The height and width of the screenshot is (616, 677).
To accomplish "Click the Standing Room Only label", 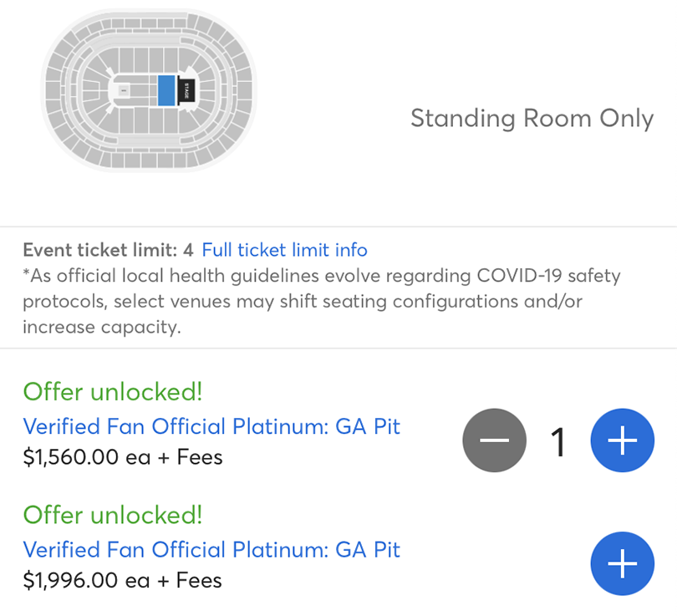I will 532,119.
